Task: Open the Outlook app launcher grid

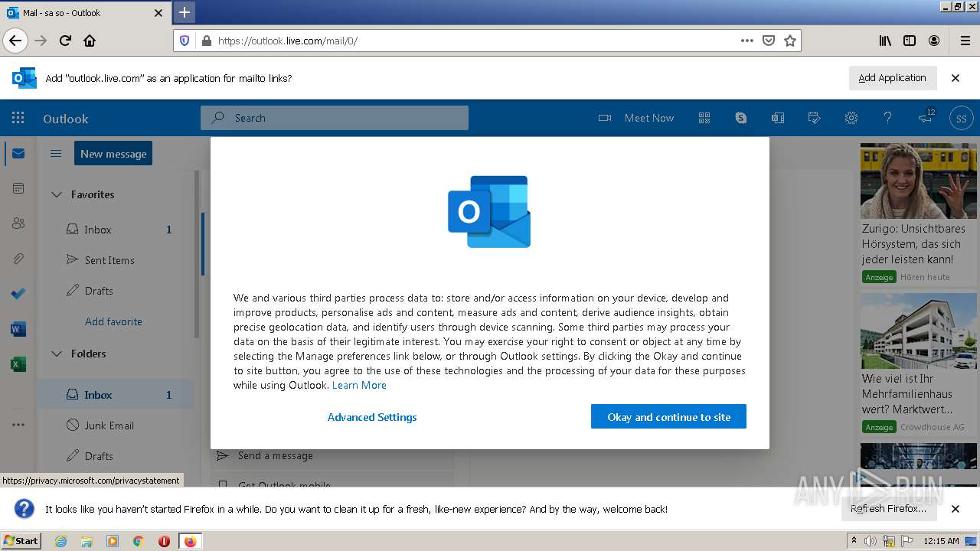Action: (18, 118)
